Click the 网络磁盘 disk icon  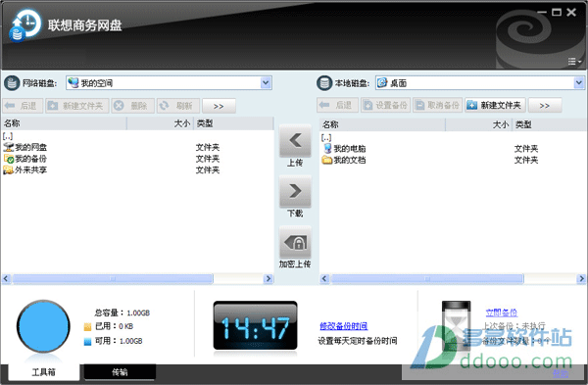(12, 83)
